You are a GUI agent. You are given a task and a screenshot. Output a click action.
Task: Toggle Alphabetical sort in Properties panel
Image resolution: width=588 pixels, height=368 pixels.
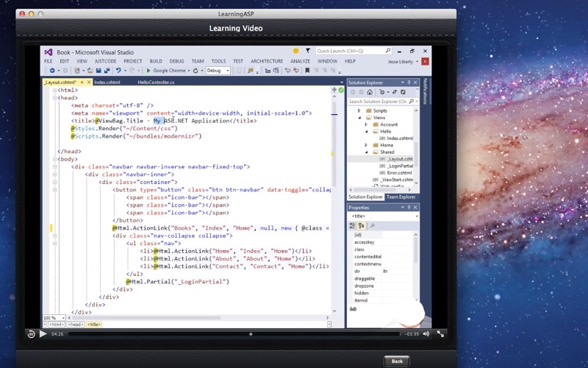[361, 226]
